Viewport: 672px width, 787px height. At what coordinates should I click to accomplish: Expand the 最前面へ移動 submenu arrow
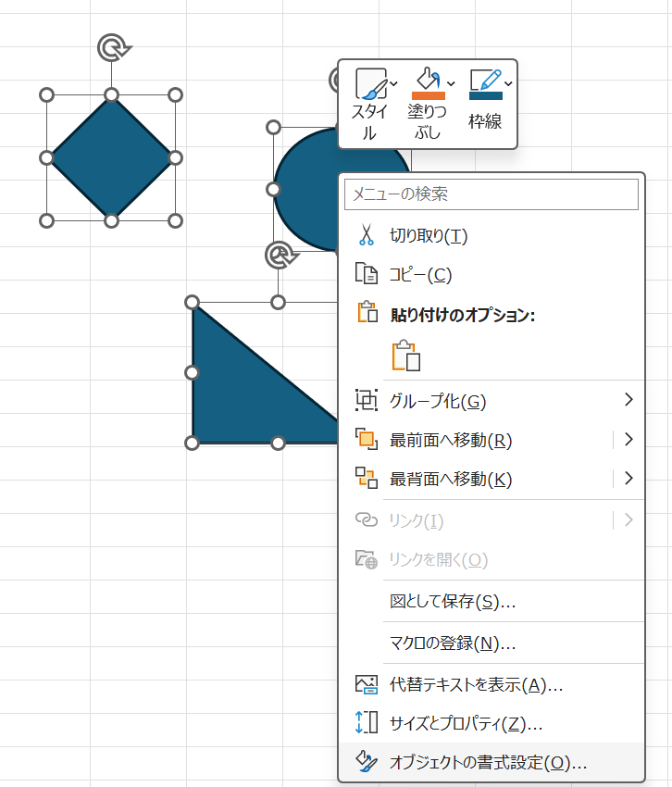pyautogui.click(x=628, y=439)
